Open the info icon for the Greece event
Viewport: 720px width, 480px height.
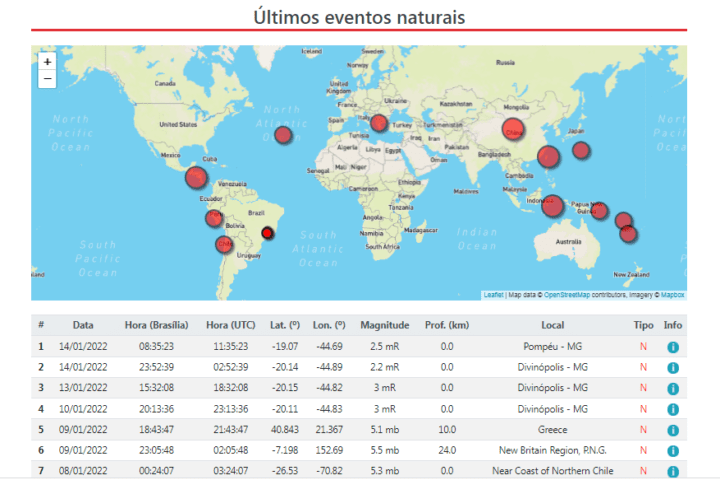click(673, 430)
